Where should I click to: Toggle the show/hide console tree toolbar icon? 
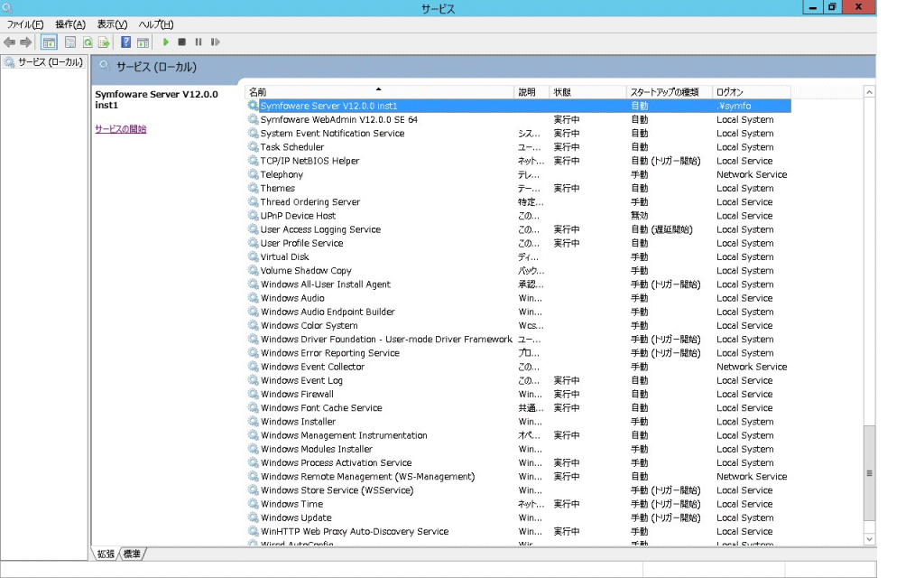[49, 42]
